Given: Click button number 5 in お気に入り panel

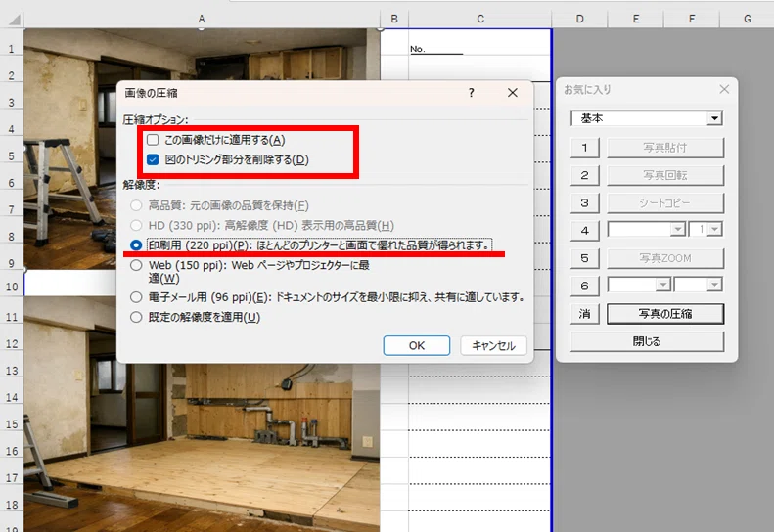Looking at the screenshot, I should [x=585, y=258].
